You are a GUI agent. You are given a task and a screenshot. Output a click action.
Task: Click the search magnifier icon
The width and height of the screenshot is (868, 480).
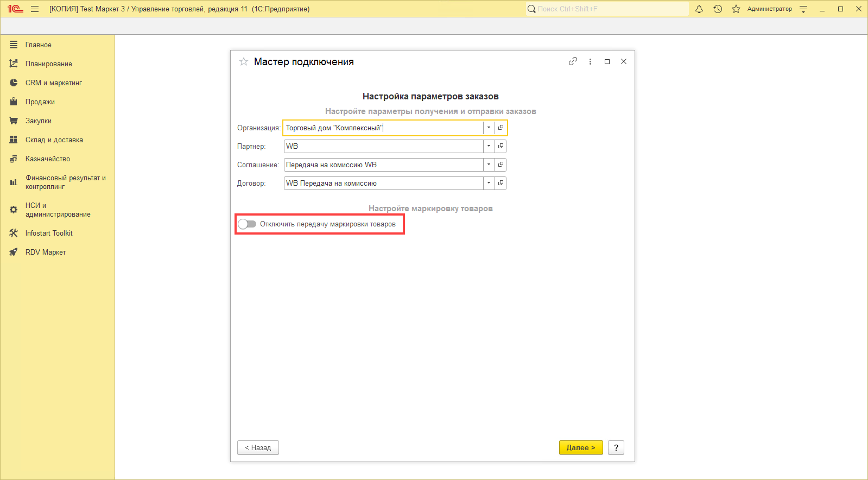click(531, 9)
